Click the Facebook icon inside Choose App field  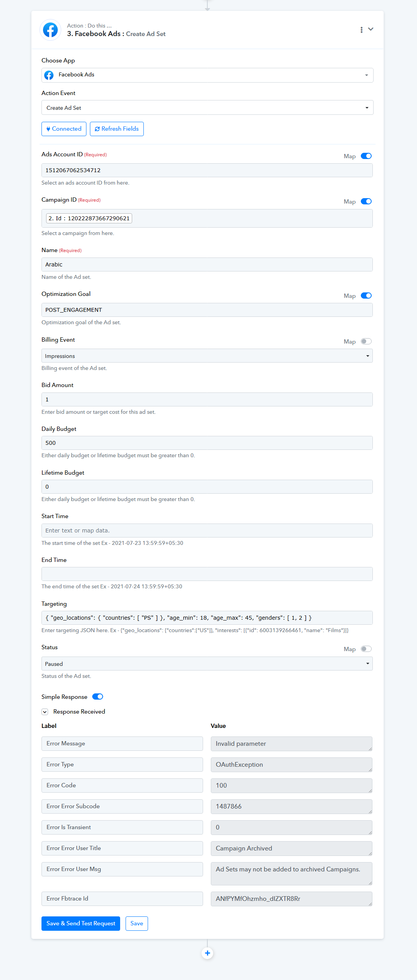point(49,75)
